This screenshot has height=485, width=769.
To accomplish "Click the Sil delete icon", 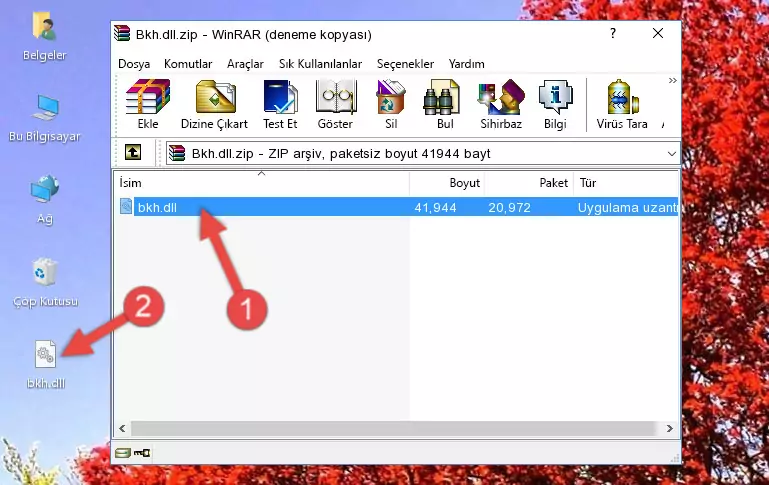I will coord(391,97).
